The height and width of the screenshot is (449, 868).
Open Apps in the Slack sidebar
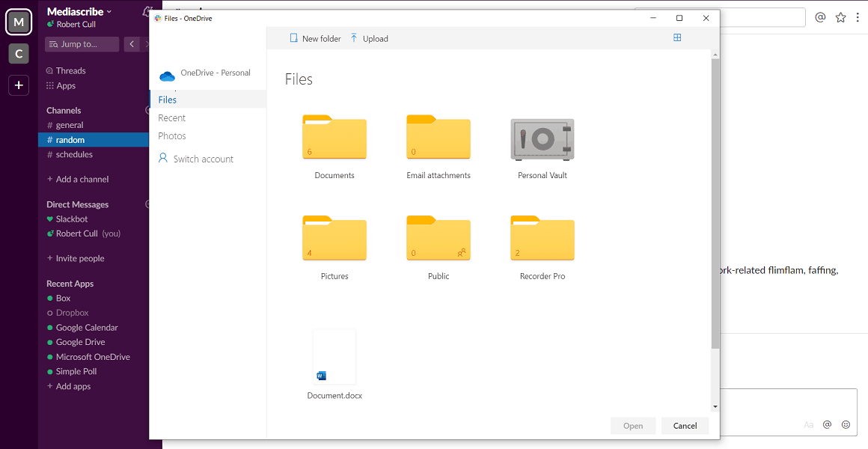(x=61, y=85)
